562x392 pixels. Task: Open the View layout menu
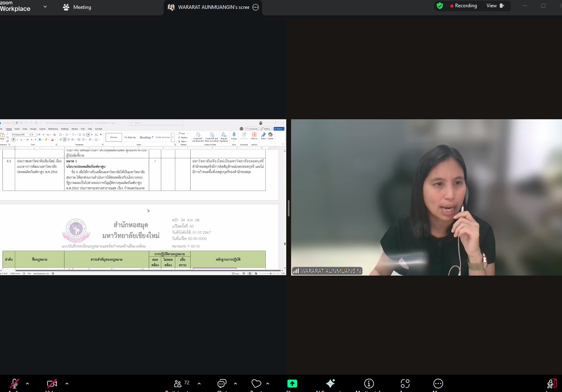(495, 6)
